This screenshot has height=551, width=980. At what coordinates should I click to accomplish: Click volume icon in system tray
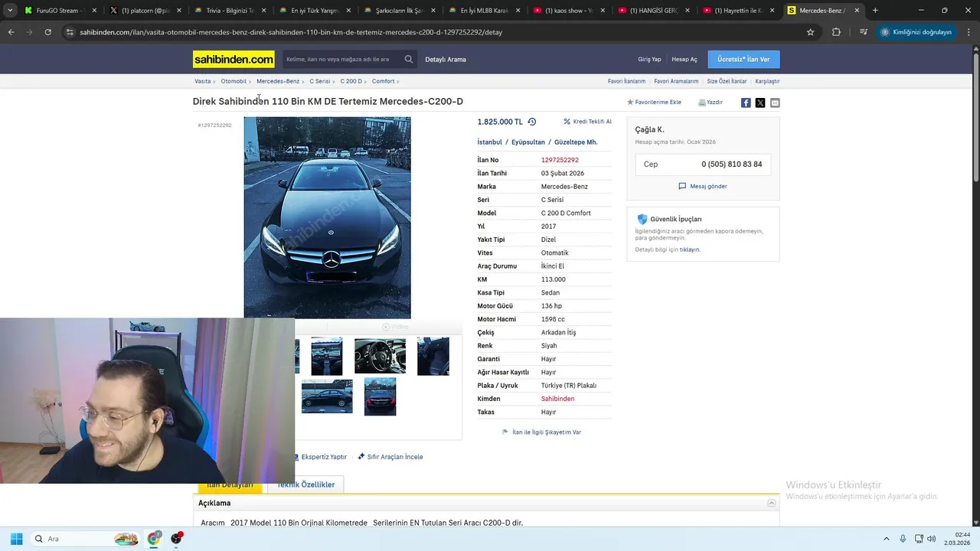[931, 539]
